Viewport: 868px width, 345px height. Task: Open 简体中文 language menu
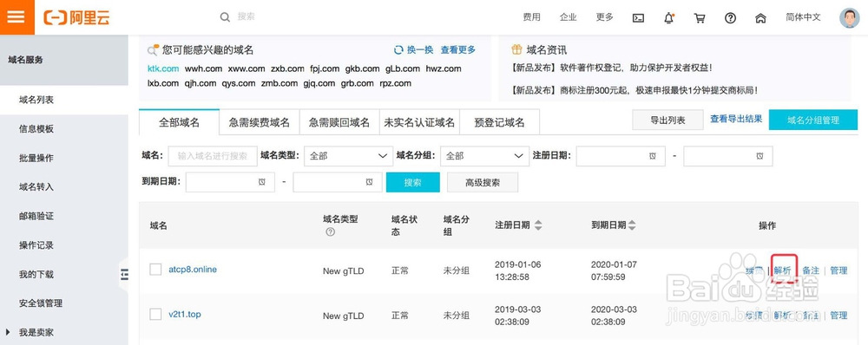(803, 17)
